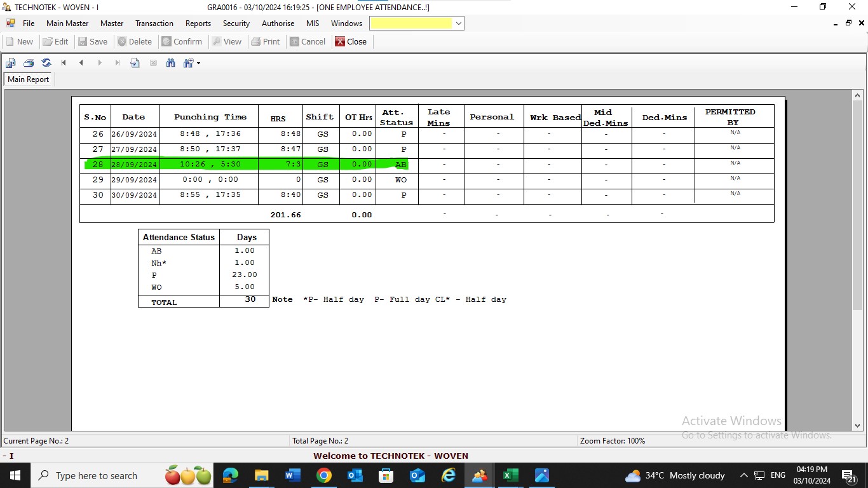
Task: Click the red Close button
Action: point(351,41)
